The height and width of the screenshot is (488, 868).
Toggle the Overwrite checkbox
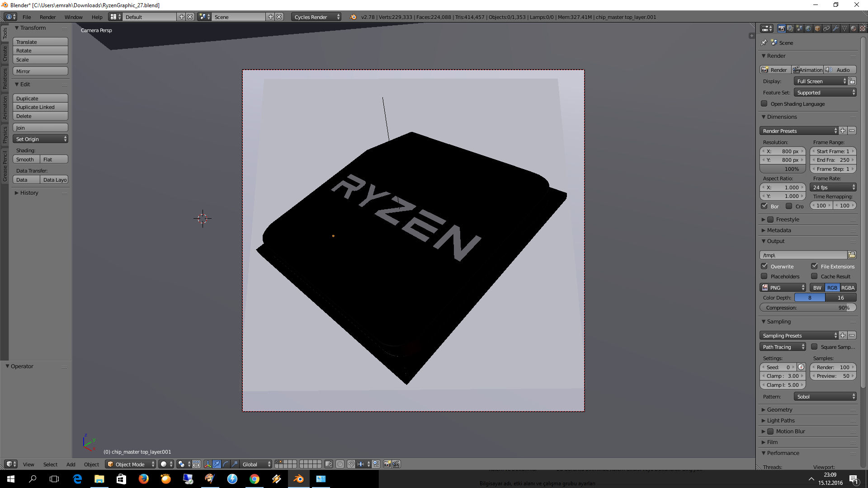pos(764,266)
